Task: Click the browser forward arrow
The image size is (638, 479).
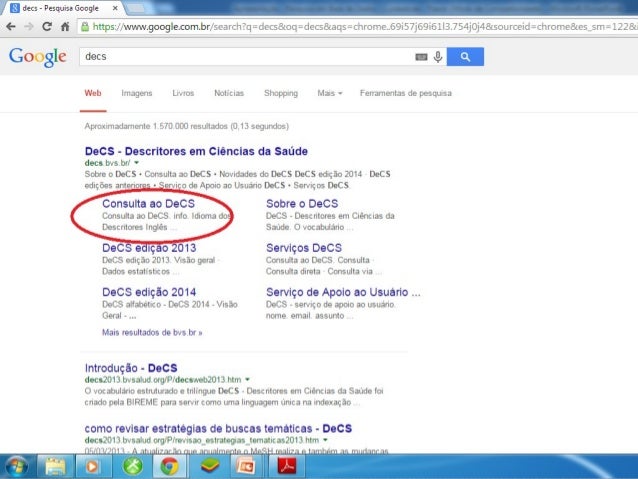Action: click(29, 27)
